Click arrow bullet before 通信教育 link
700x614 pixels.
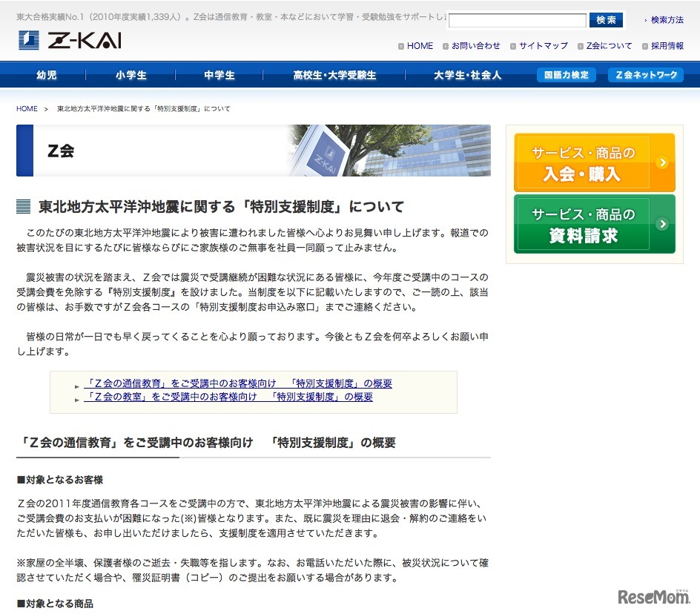pyautogui.click(x=77, y=386)
